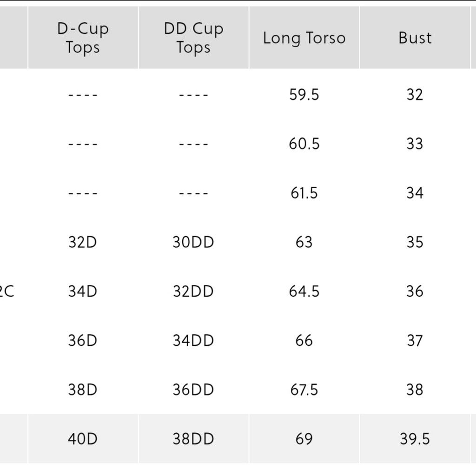The height and width of the screenshot is (476, 476).
Task: Click the 38DD cell in highlighted row
Action: pyautogui.click(x=193, y=439)
